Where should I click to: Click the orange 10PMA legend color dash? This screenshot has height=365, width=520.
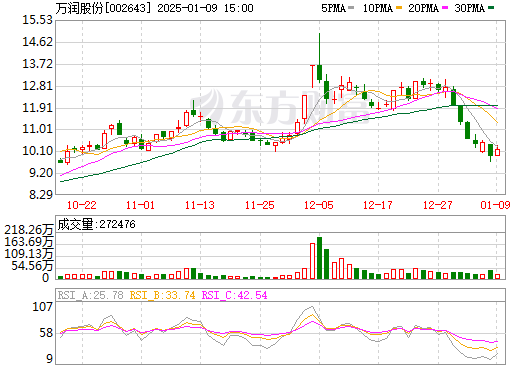(x=399, y=8)
